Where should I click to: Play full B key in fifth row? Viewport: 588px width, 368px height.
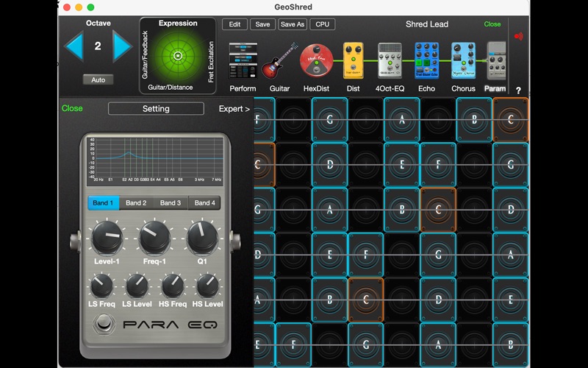click(x=329, y=300)
